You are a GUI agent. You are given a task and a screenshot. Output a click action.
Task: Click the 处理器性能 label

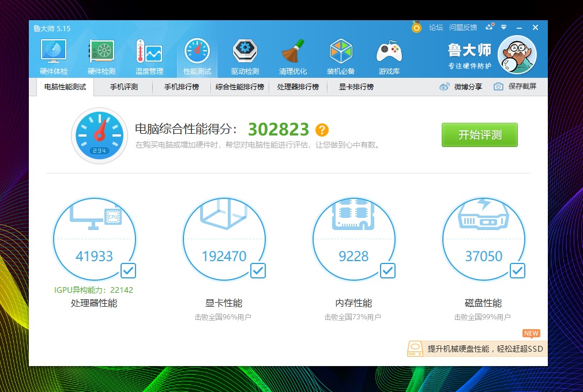click(x=94, y=303)
